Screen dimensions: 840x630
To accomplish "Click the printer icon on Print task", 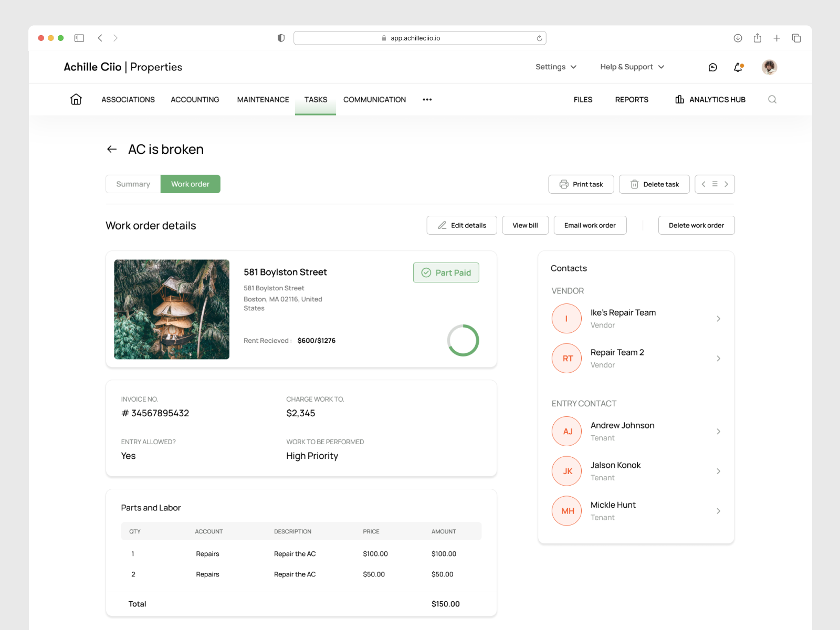I will click(x=563, y=184).
